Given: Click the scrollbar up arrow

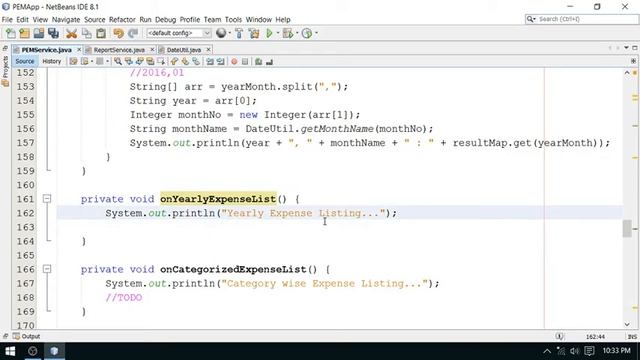Looking at the screenshot, I should [x=627, y=73].
